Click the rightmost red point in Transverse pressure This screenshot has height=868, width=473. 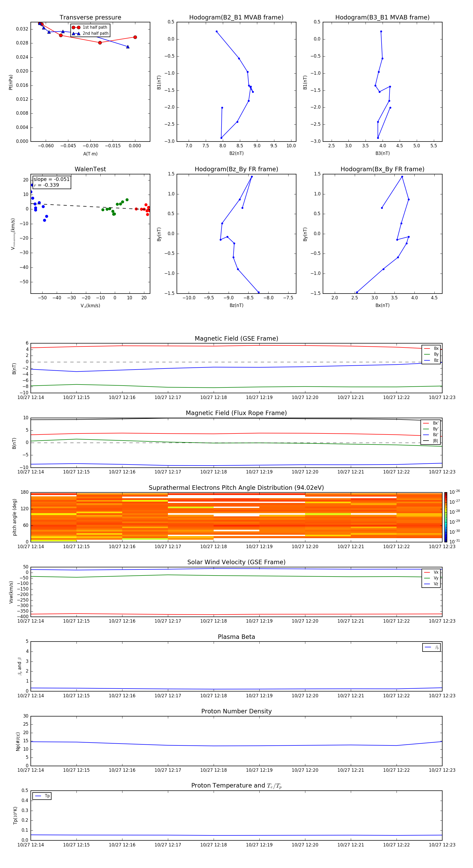(x=135, y=37)
